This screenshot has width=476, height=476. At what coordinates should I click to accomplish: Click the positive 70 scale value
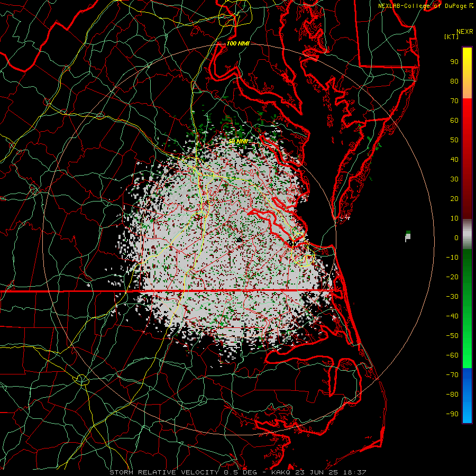pyautogui.click(x=454, y=101)
